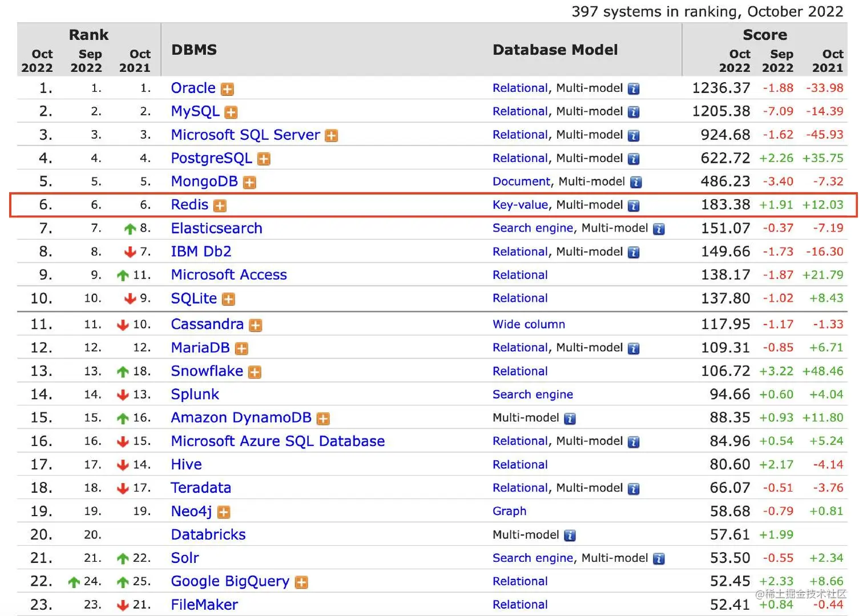Viewport: 863px width, 616px height.
Task: Open the MongoDB link
Action: [204, 182]
